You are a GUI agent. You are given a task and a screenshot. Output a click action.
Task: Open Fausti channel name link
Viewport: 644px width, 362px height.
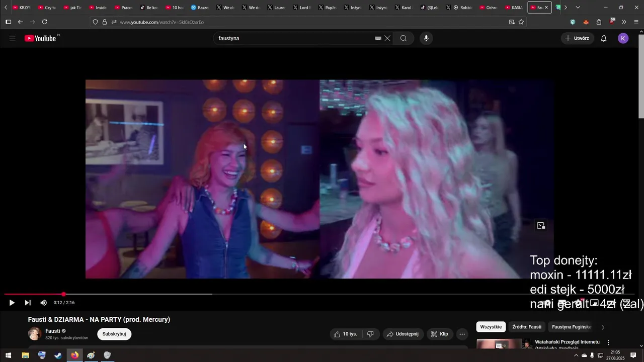pos(53,331)
